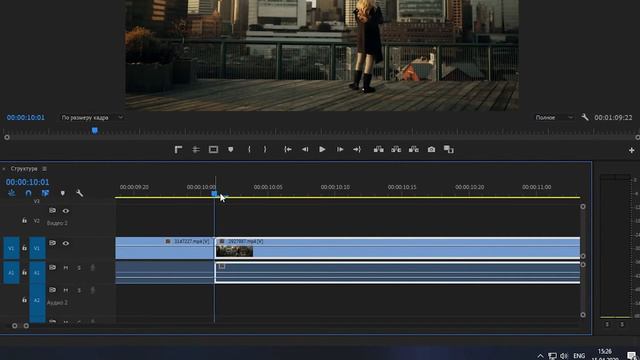Add marker using timeline marker icon
Screen dimensions: 640x360
(62, 193)
